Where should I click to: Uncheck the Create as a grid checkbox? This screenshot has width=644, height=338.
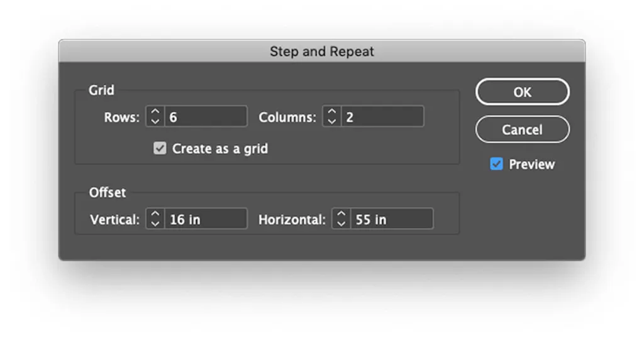(160, 149)
